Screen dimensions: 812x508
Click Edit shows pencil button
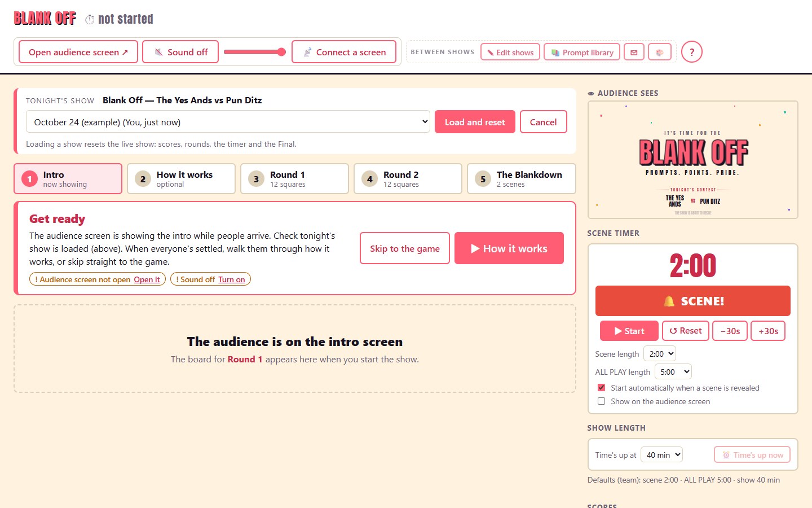coord(510,52)
